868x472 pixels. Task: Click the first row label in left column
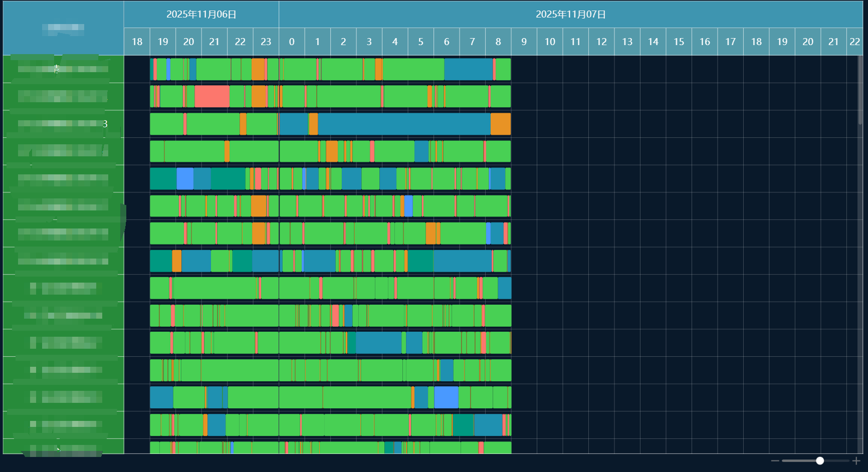pyautogui.click(x=63, y=69)
